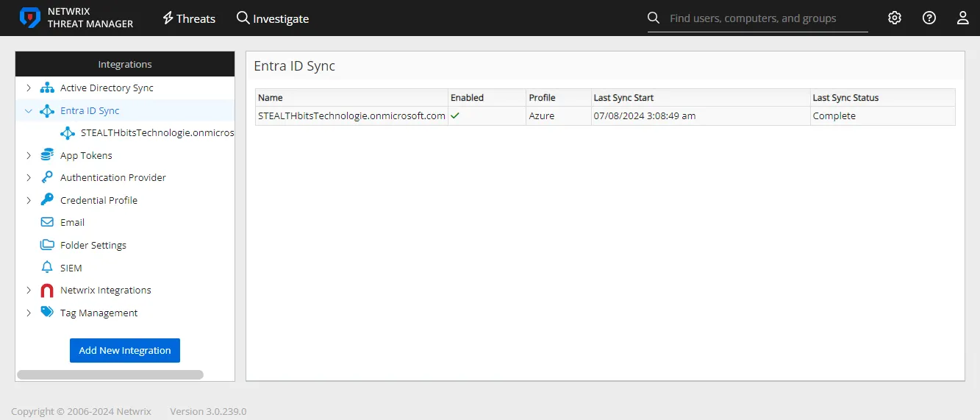This screenshot has height=420, width=980.
Task: Click the Tag Management tag icon
Action: 47,313
